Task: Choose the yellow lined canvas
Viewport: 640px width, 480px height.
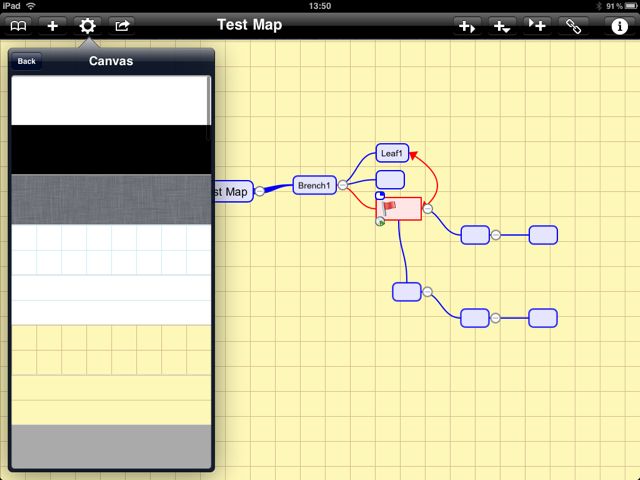Action: point(111,400)
